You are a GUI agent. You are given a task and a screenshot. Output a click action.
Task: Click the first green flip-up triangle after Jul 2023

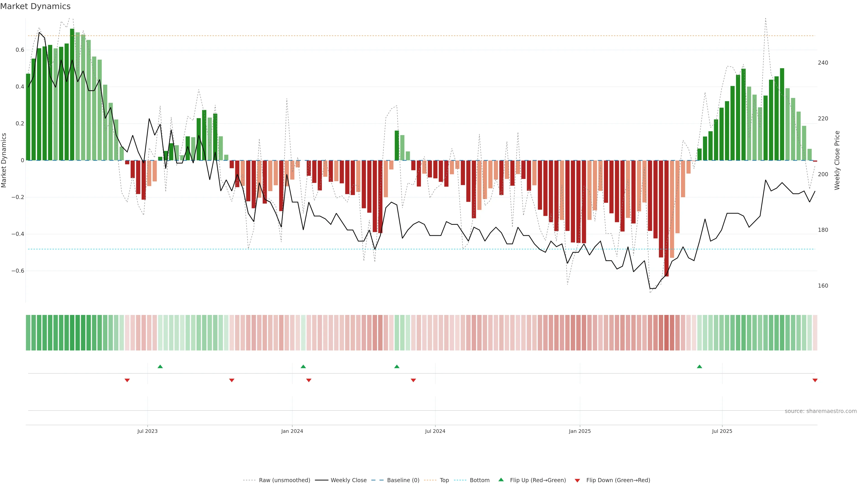point(160,366)
